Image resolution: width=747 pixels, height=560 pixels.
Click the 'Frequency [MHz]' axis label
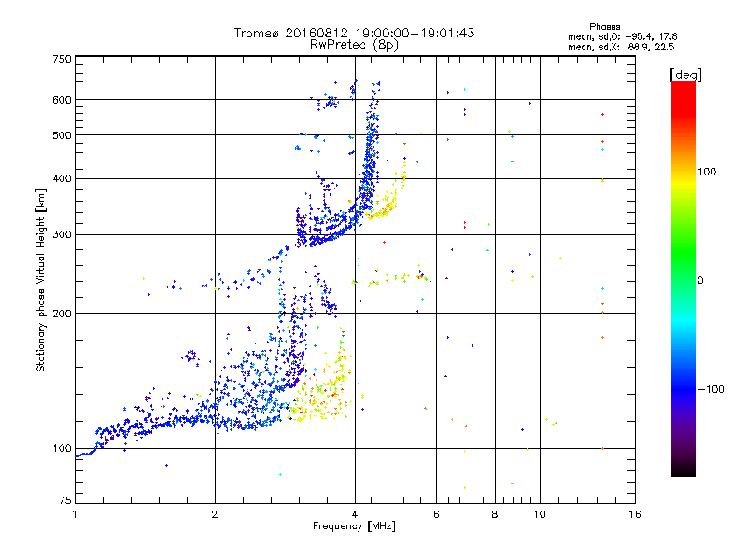coord(354,526)
